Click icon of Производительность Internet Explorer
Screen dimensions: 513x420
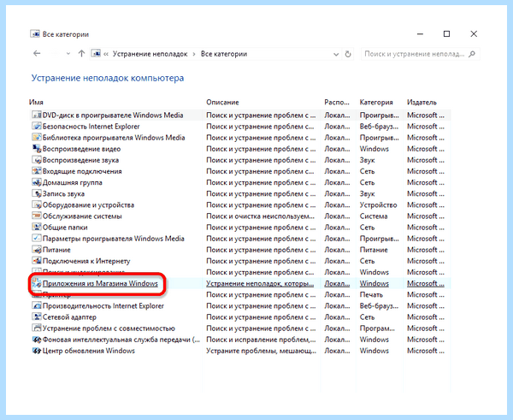coord(37,305)
